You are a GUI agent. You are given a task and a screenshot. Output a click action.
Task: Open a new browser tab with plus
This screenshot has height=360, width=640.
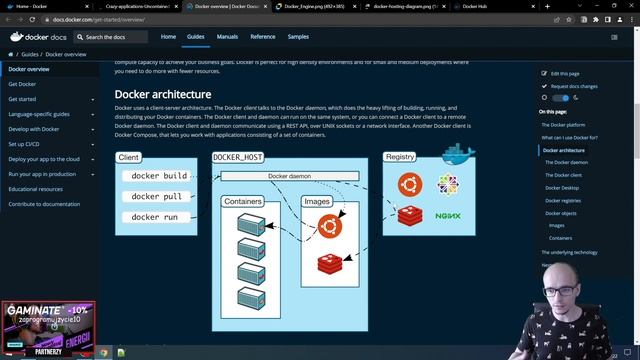point(547,7)
